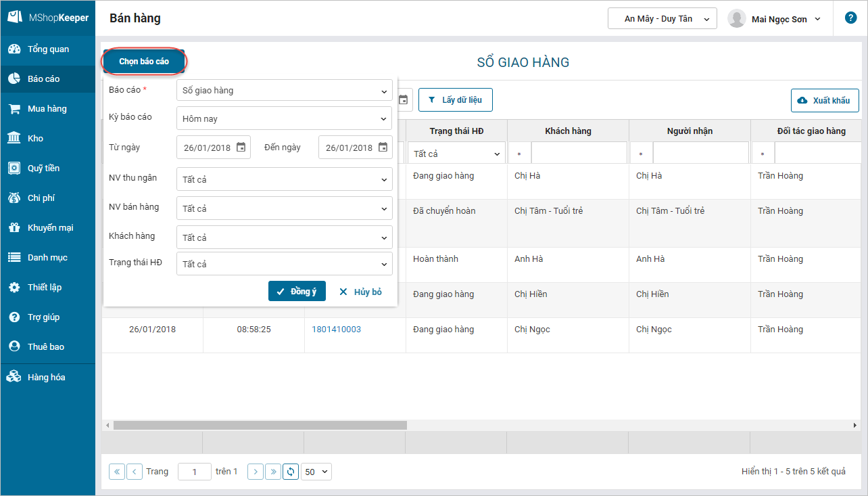Open the Hàng hóa sidebar item
The image size is (868, 496).
click(x=47, y=378)
